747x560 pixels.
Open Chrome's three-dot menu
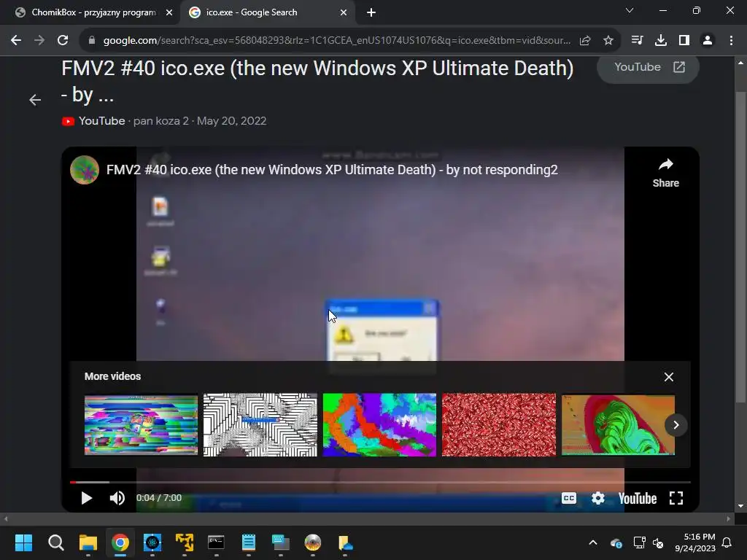click(731, 41)
